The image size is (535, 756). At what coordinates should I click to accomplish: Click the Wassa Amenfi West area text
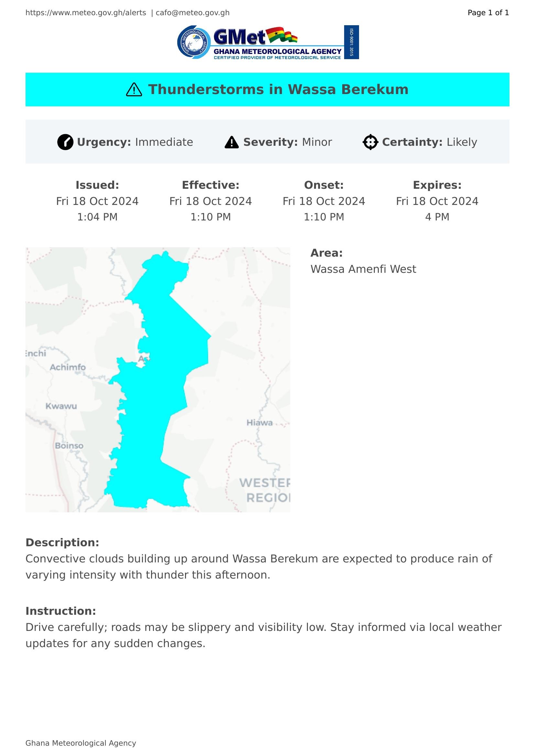click(x=363, y=269)
